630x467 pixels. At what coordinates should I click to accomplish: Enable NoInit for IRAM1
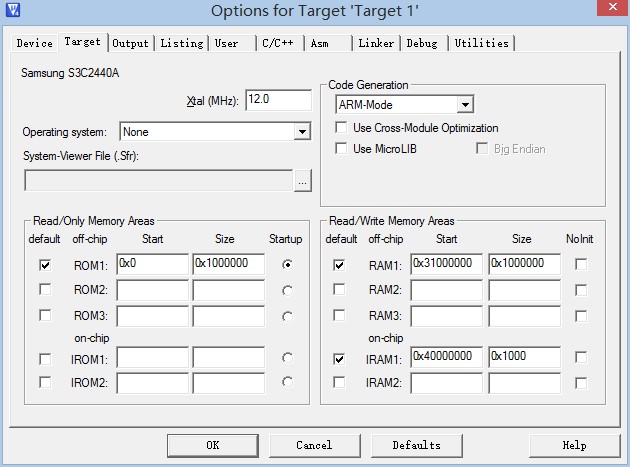pyautogui.click(x=581, y=357)
